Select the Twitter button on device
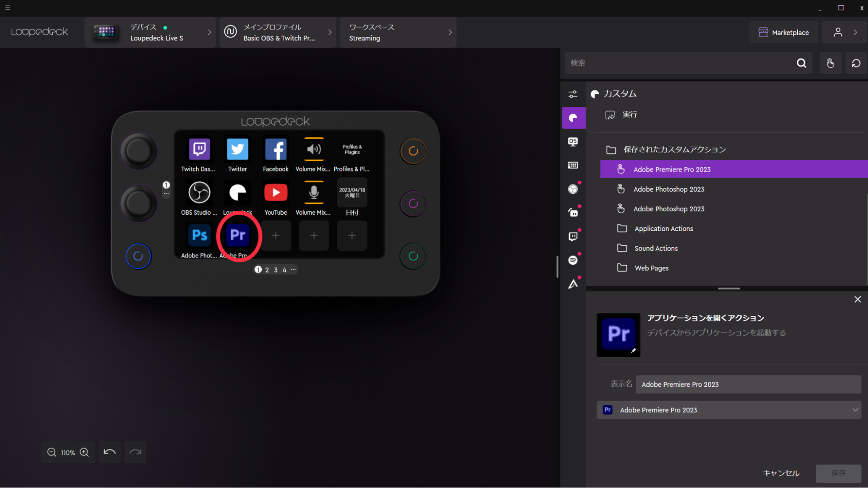Screen dimensions: 868x488 pyautogui.click(x=238, y=149)
